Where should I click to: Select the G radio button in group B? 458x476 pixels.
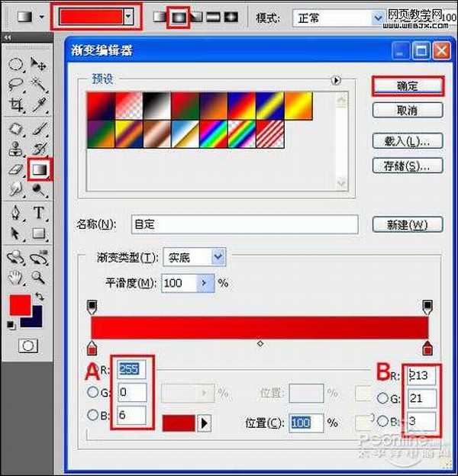tap(383, 397)
